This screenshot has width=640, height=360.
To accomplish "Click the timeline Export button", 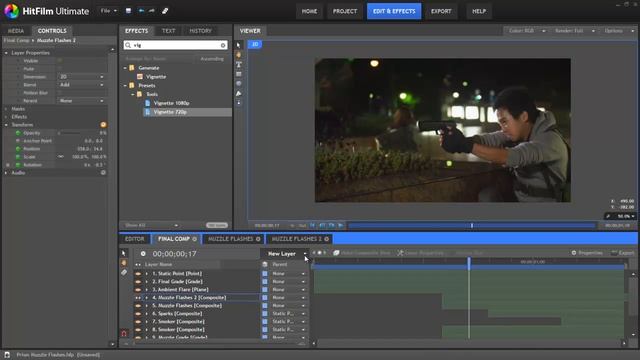I will [623, 253].
